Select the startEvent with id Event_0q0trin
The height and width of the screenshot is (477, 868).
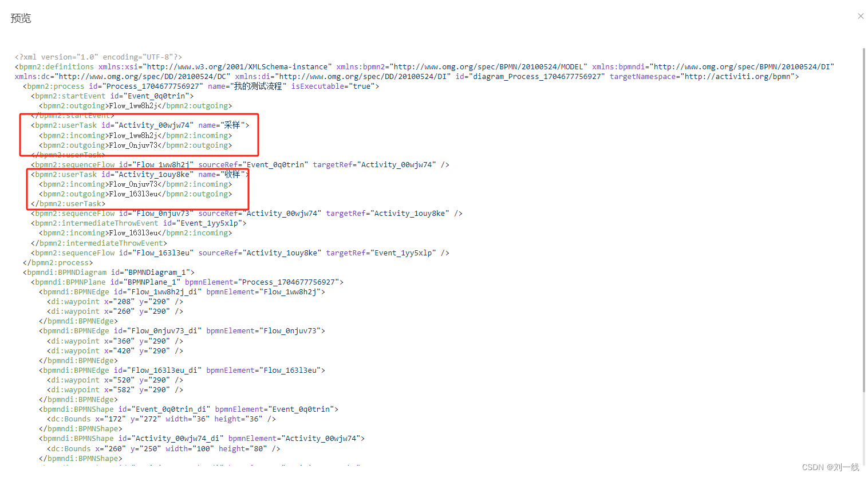tap(112, 96)
